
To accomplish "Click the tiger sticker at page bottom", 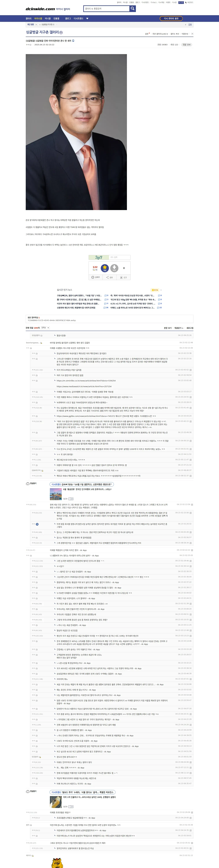I will 57,863.
